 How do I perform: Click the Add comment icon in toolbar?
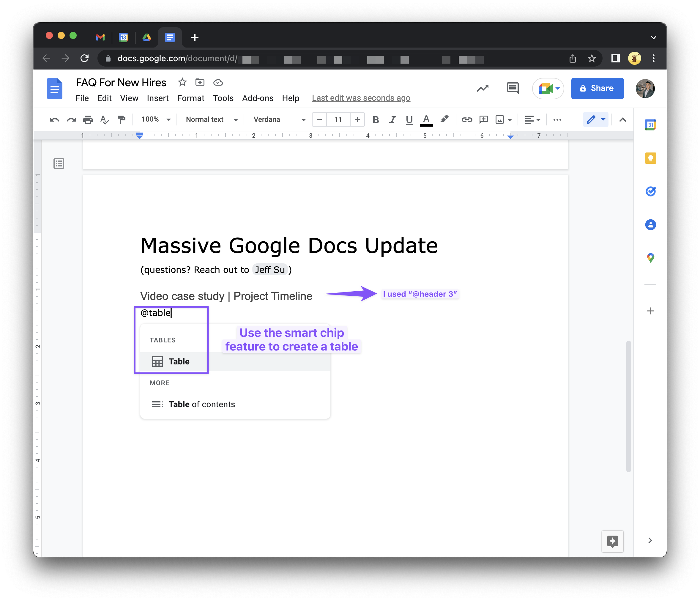483,120
